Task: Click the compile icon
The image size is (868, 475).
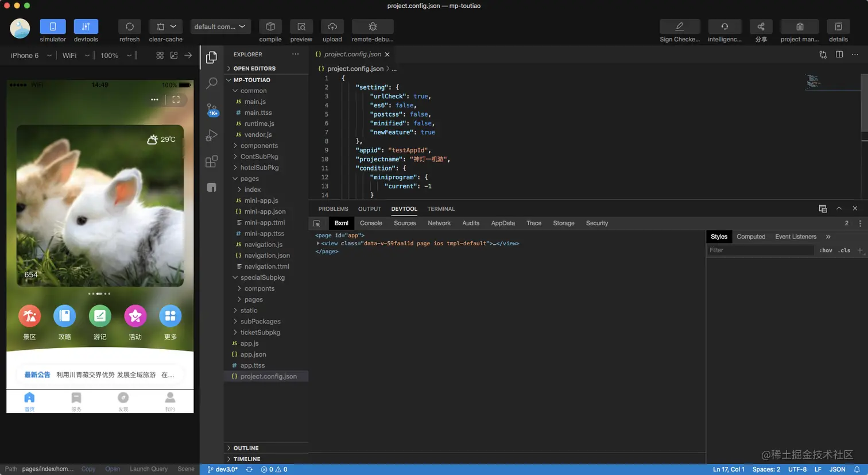Action: 270,26
